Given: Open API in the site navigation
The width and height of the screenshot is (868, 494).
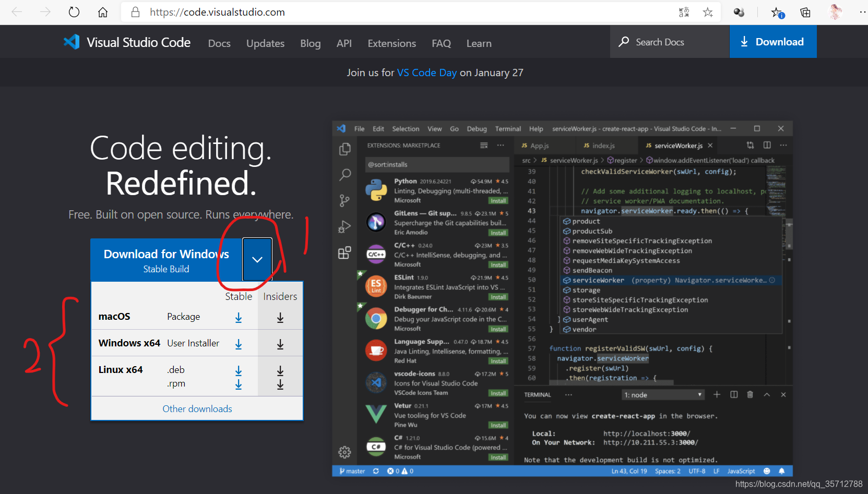Looking at the screenshot, I should (344, 43).
